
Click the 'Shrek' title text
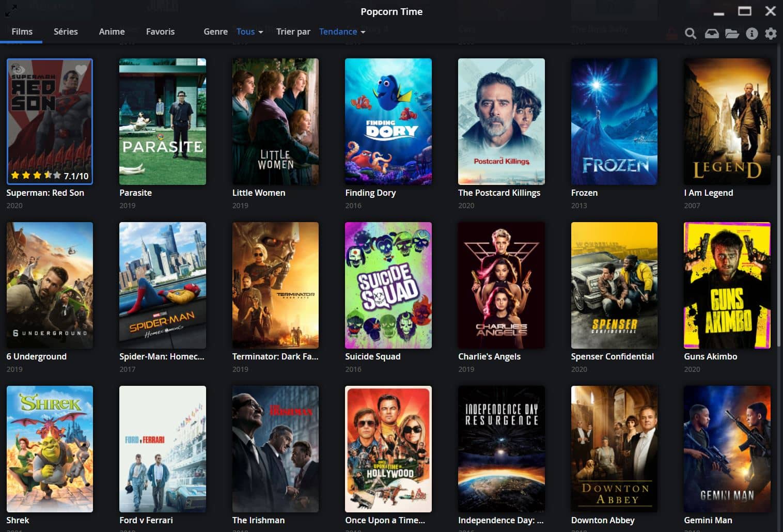18,520
